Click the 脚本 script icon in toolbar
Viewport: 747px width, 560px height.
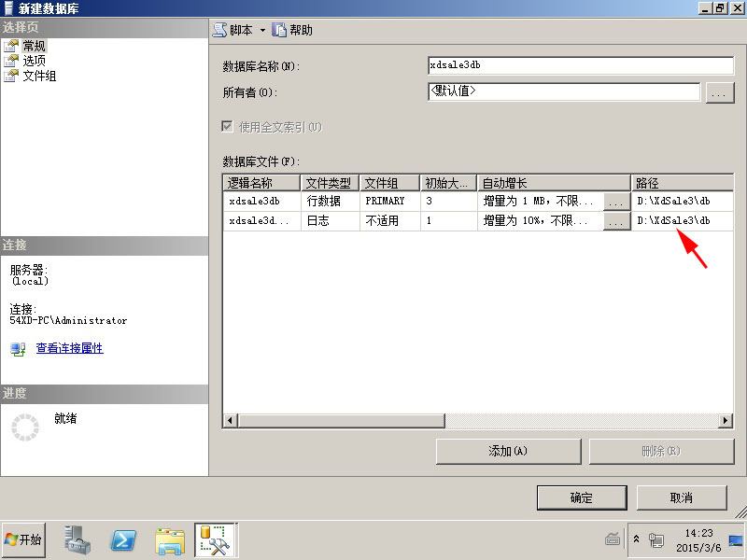219,30
